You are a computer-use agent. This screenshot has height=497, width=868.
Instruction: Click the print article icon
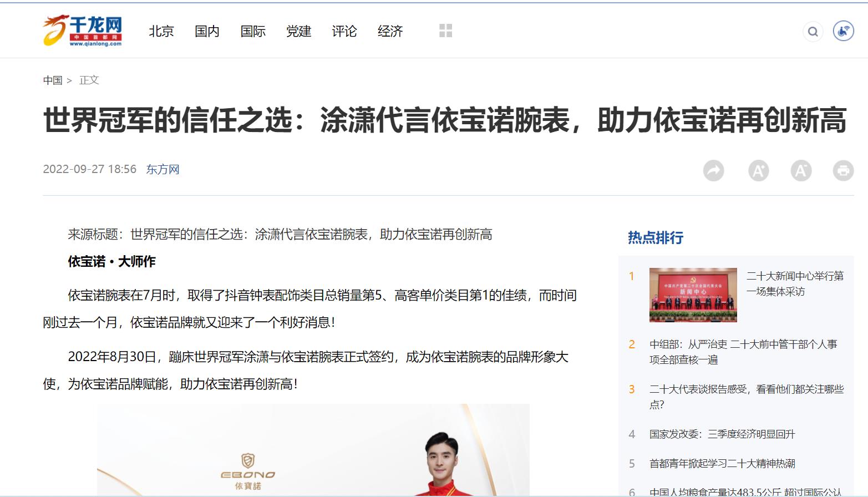[x=843, y=170]
